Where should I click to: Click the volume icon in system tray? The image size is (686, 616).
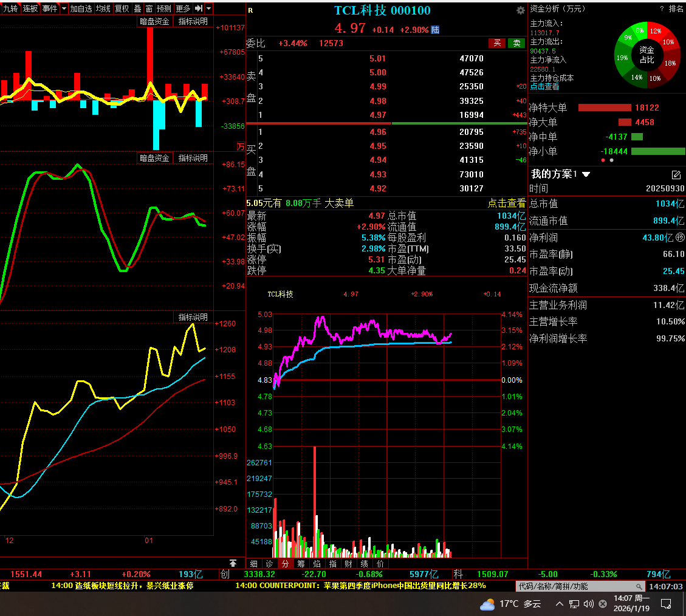click(x=589, y=604)
